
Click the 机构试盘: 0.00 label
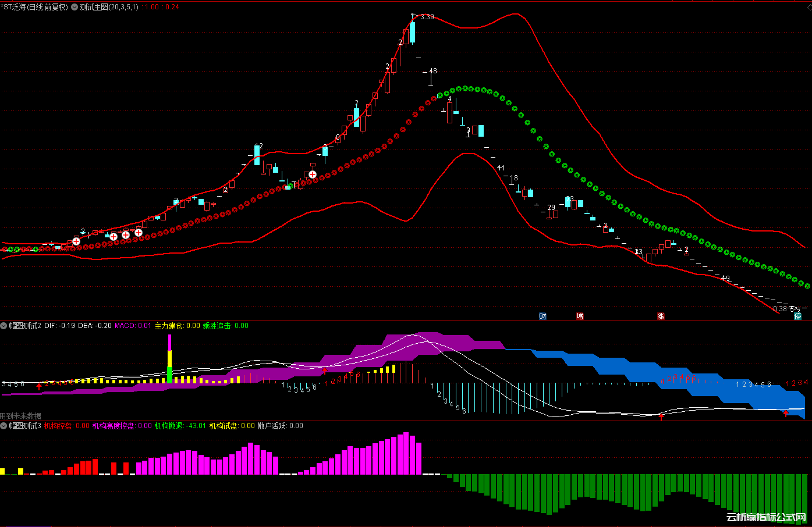click(x=232, y=426)
